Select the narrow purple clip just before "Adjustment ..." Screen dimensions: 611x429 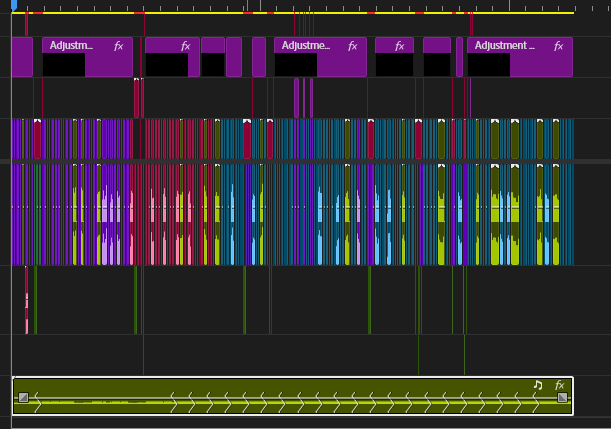459,57
